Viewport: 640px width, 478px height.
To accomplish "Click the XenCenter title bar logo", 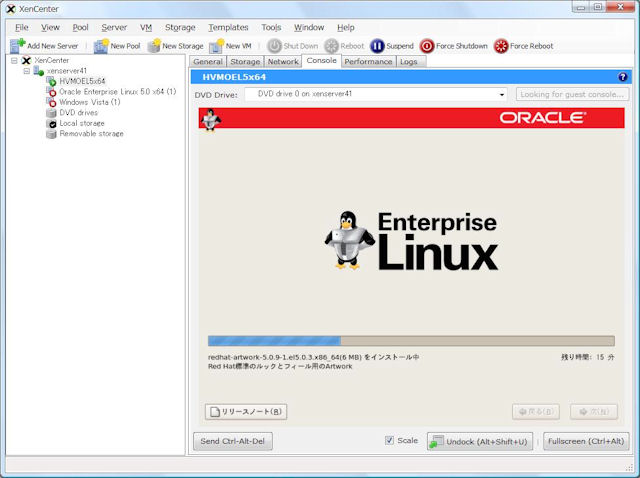I will click(11, 9).
